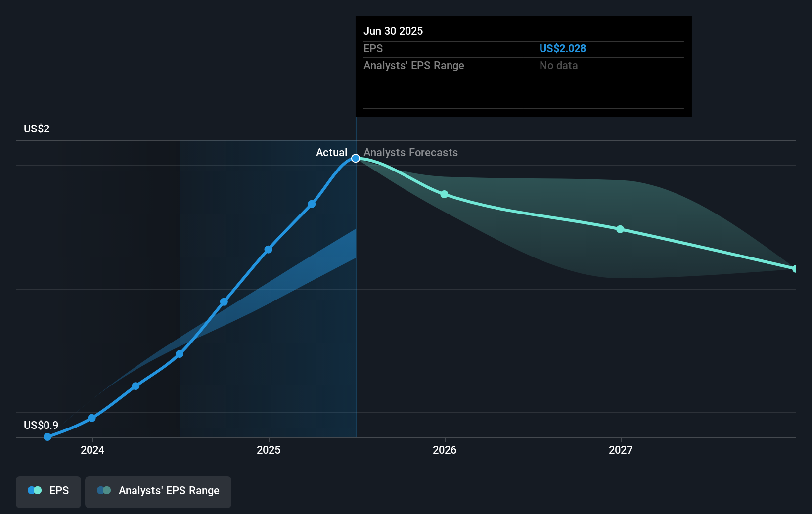Screen dimensions: 812x514
Task: Click the 2025 EPS data point marker
Action: (268, 250)
